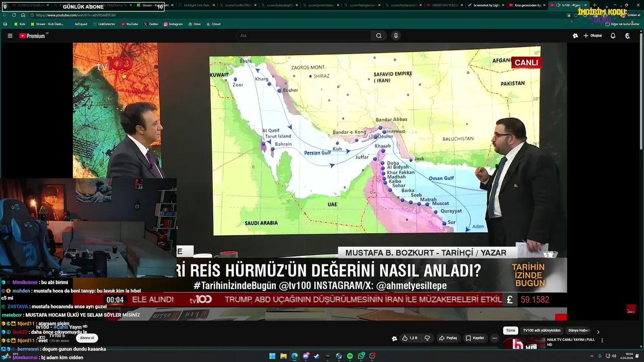Open options for HALK TV video

pos(602,340)
